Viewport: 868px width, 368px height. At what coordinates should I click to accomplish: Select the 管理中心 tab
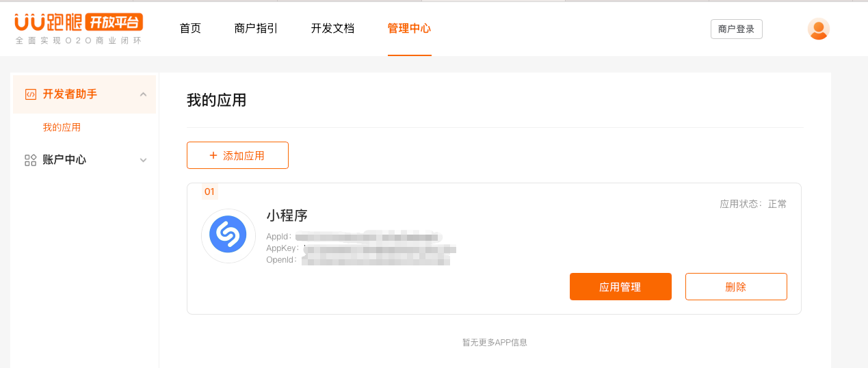409,29
